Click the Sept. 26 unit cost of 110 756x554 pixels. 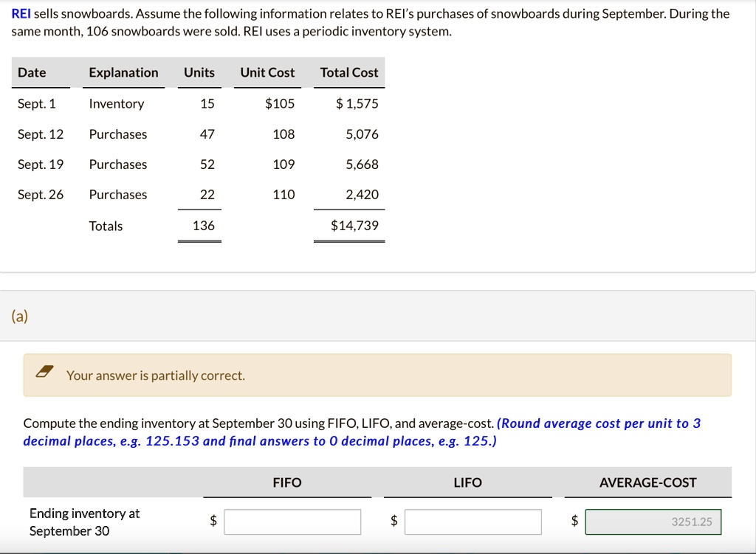click(x=283, y=195)
